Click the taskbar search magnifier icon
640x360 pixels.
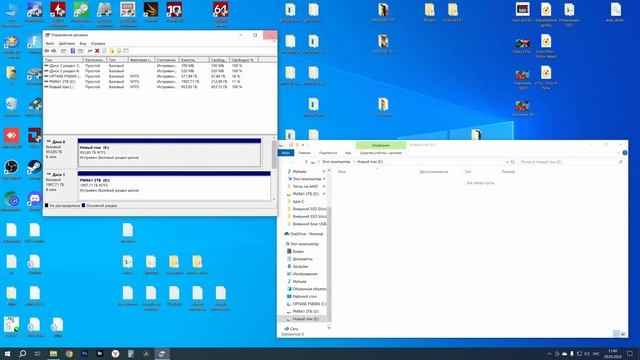[22, 353]
